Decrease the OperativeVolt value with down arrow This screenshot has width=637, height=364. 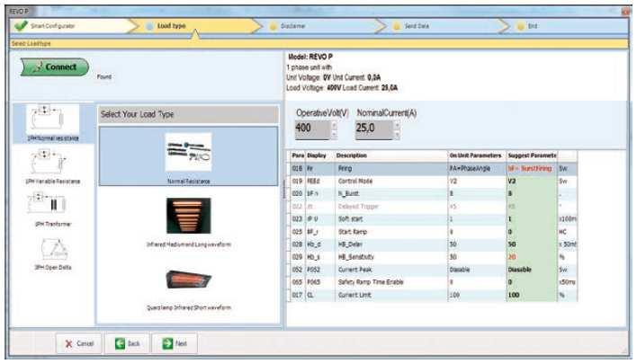click(335, 134)
